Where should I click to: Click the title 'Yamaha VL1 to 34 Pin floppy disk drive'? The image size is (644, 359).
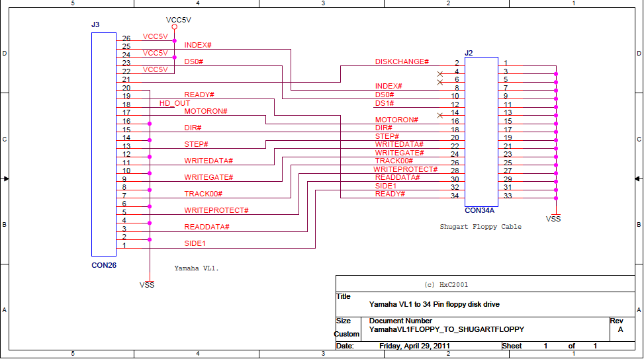434,304
